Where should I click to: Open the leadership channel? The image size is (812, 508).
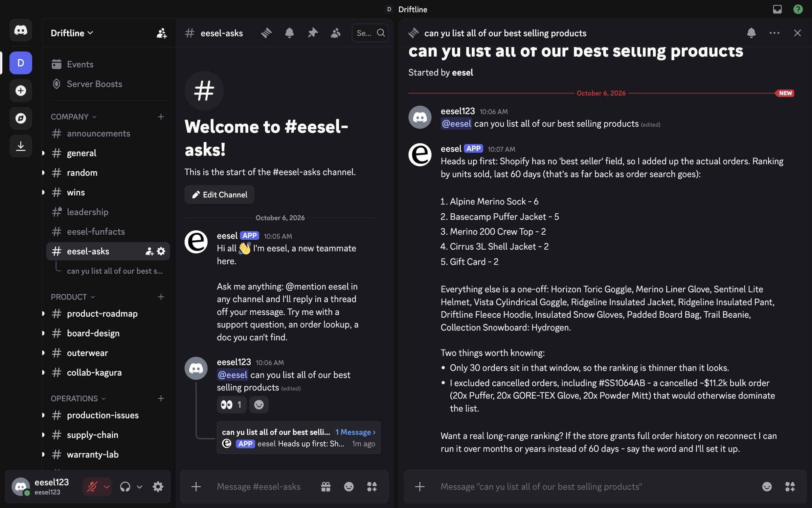click(x=108, y=212)
